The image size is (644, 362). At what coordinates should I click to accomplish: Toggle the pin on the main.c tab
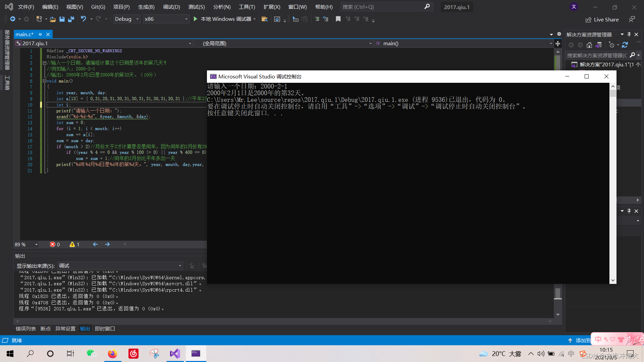(40, 34)
